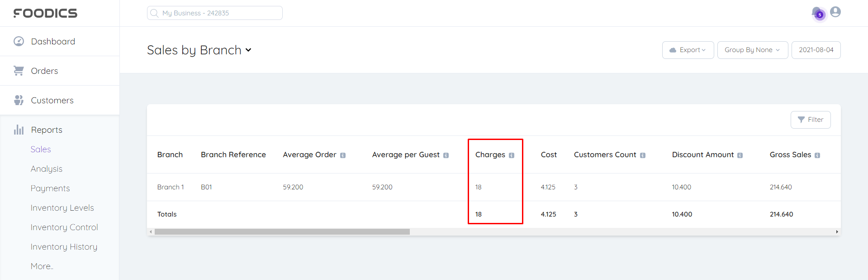
Task: Select the 2021-08-04 date button
Action: point(816,50)
